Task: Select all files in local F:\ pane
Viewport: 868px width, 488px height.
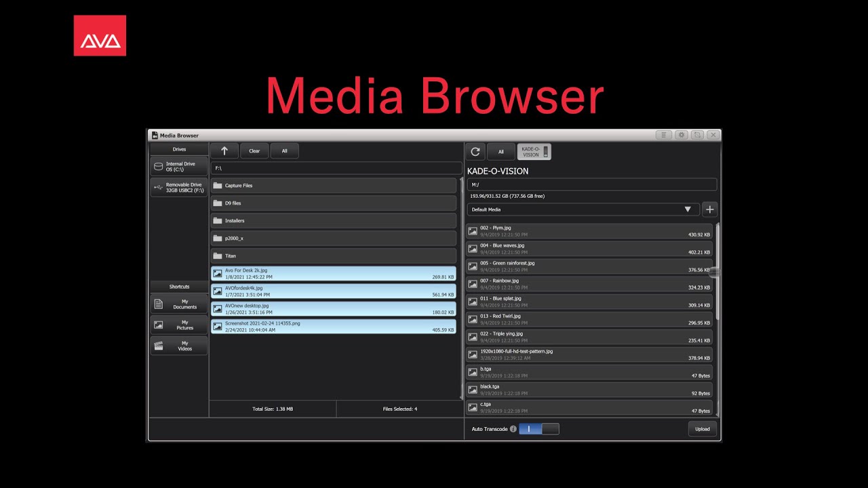Action: coord(284,151)
